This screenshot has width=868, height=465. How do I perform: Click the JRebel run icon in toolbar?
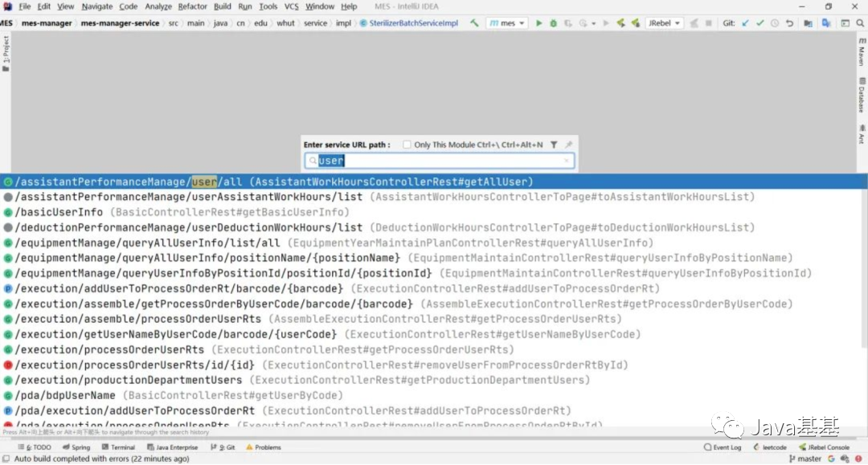point(621,23)
